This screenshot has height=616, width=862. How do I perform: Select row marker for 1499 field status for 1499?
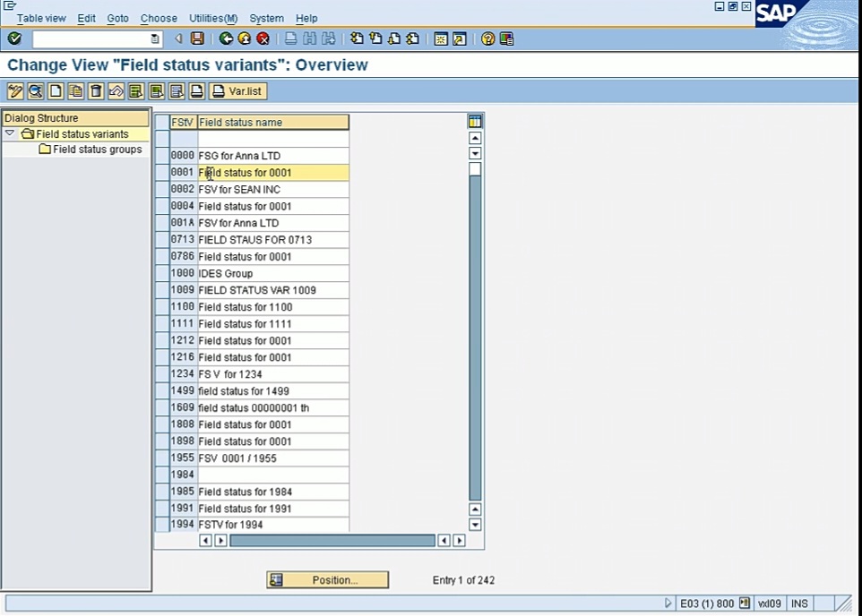pos(162,390)
